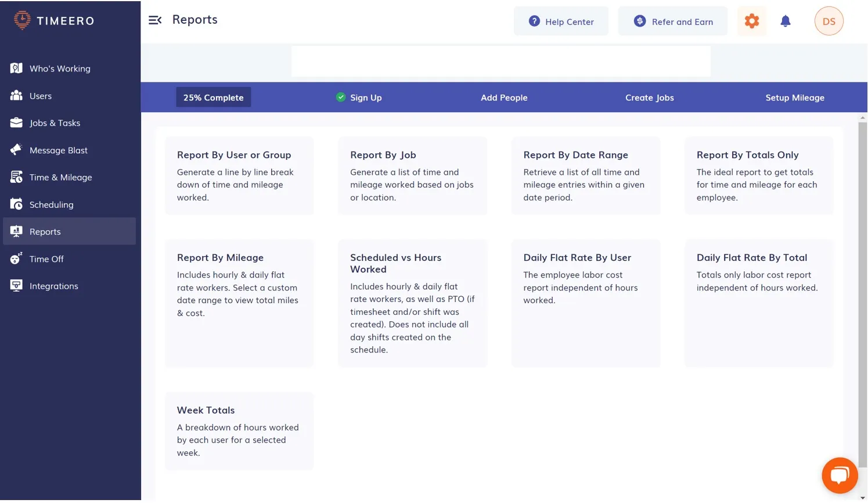Open the notifications bell

tap(785, 21)
